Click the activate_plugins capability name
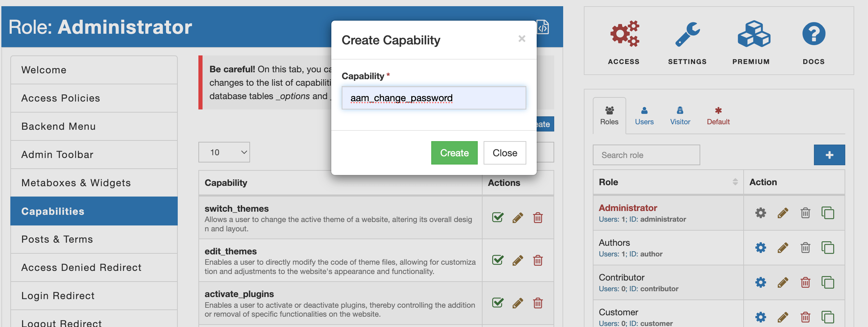 pos(239,294)
